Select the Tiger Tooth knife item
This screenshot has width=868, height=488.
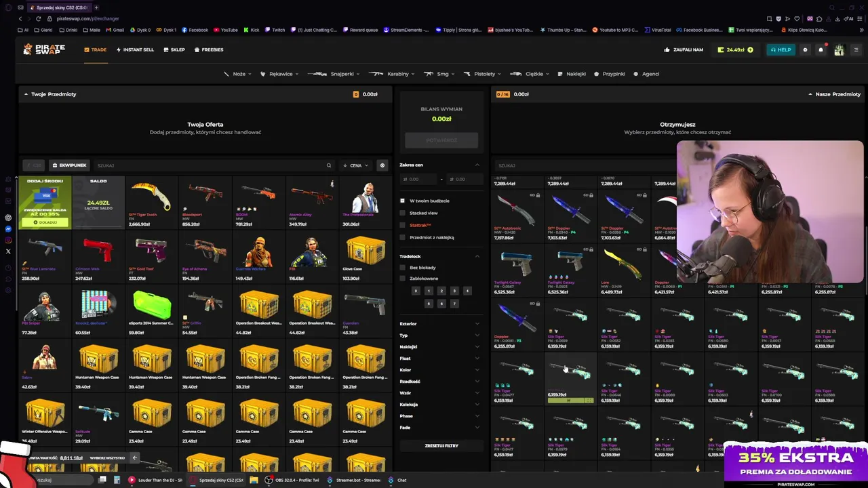click(152, 203)
